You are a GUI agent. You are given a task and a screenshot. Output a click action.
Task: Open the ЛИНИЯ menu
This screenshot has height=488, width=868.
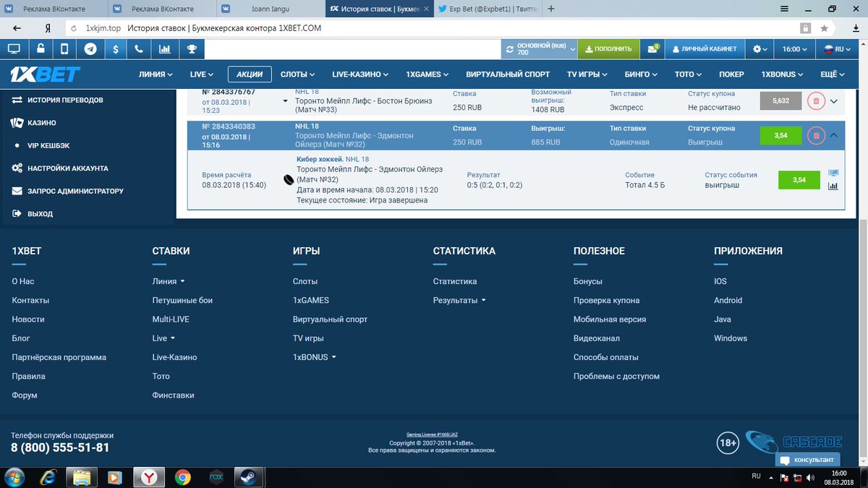(156, 74)
